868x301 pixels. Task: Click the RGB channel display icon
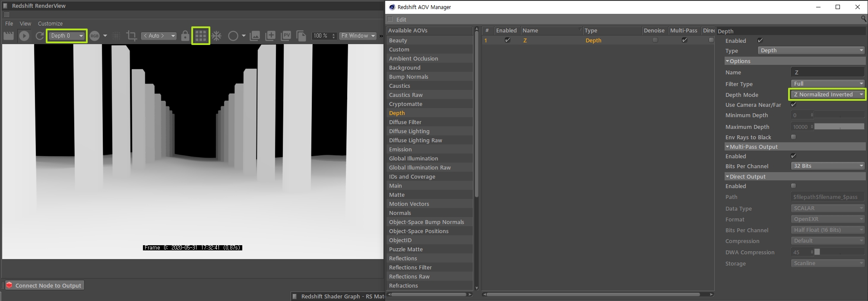point(95,36)
